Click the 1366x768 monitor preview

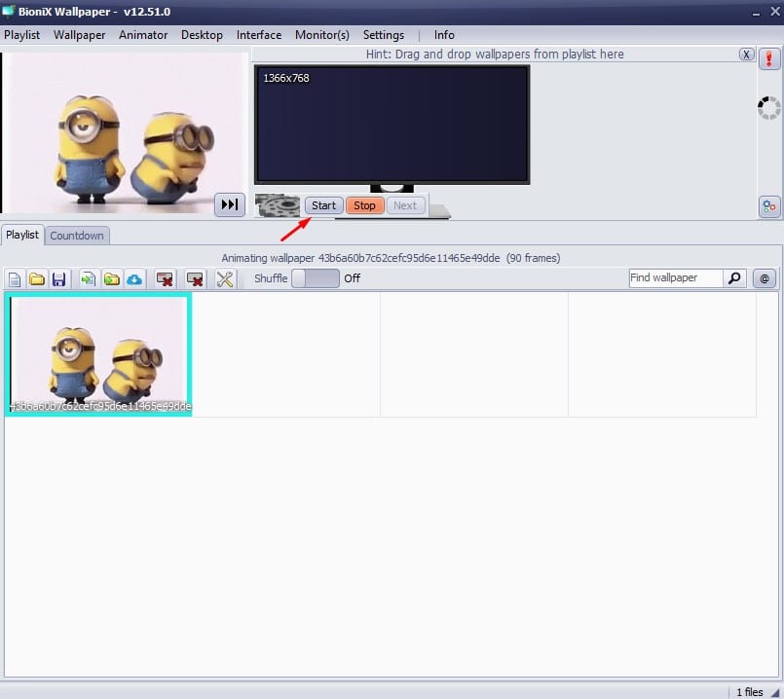pyautogui.click(x=392, y=125)
